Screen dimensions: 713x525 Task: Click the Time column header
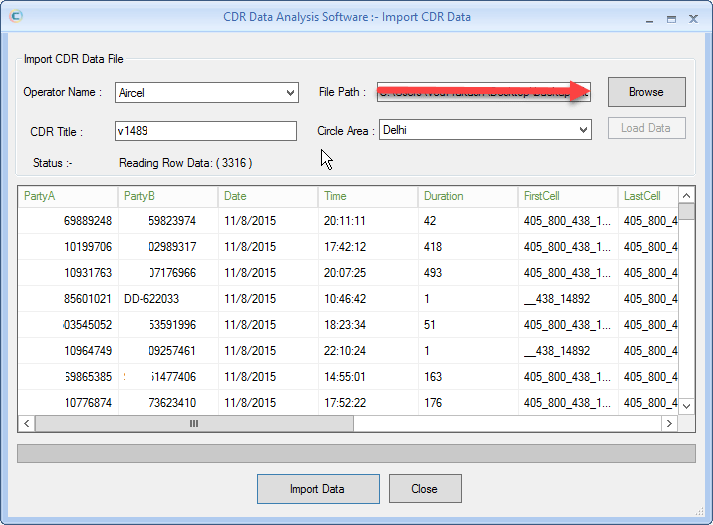[x=368, y=196]
